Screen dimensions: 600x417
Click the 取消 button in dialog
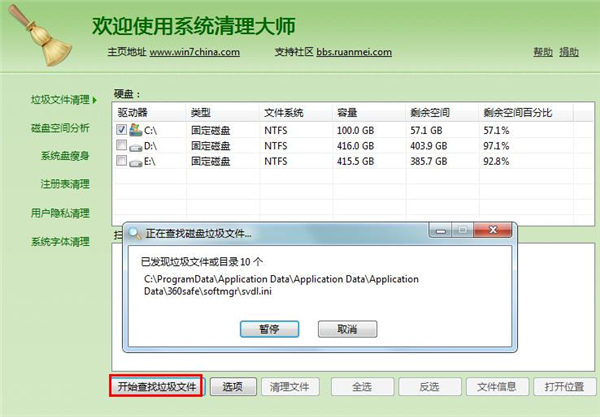click(x=347, y=329)
